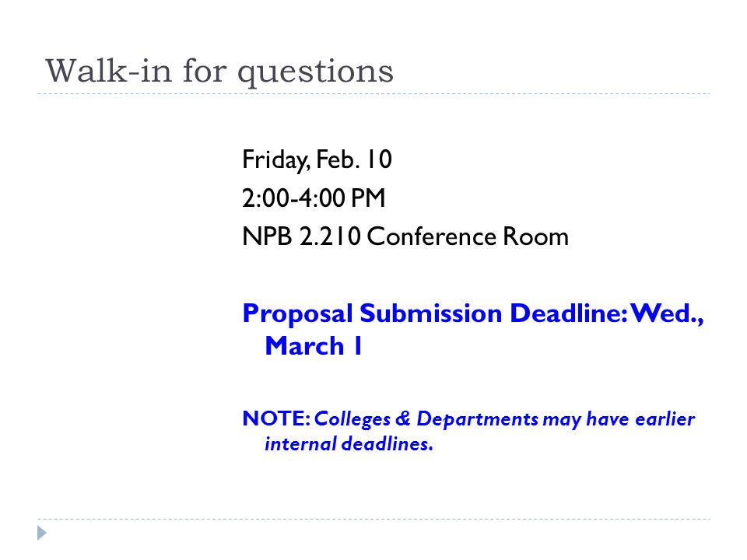Click the word 'Departments' in the note
This screenshot has width=747, height=560.
coord(477,419)
